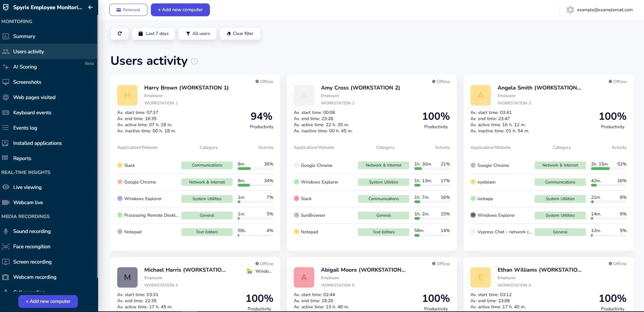
Task: Open settings gear next to account email
Action: click(570, 10)
